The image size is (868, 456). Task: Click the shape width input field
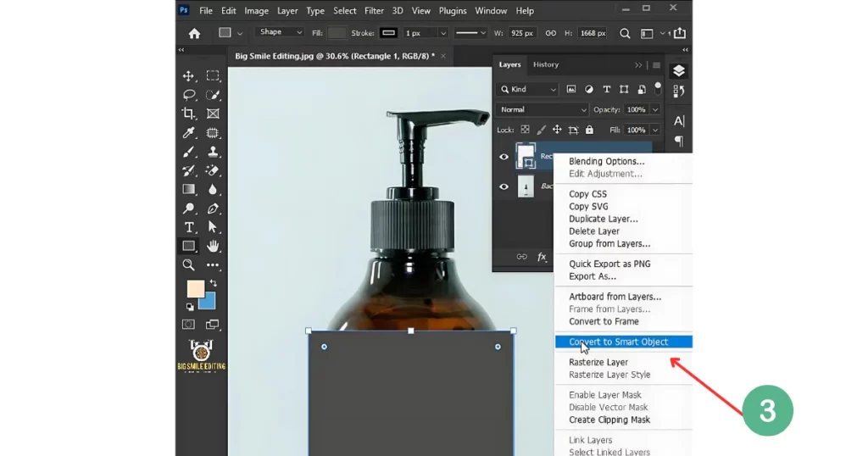522,33
